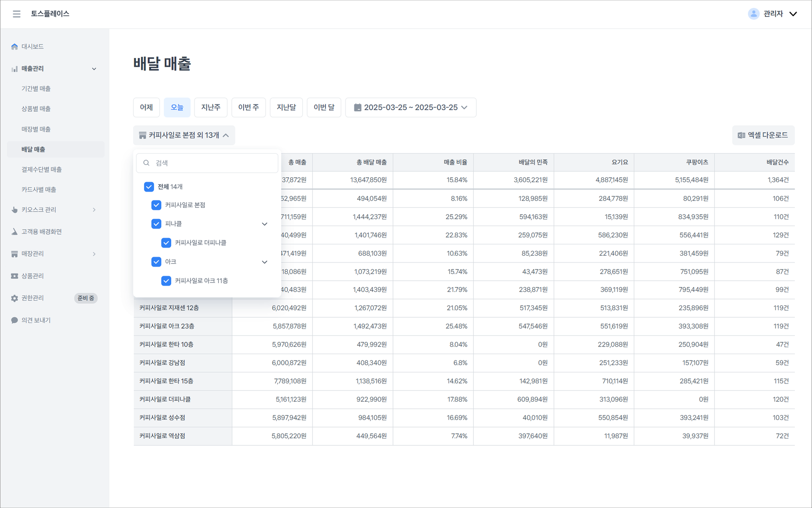Click the 준비 중 badge
812x508 pixels.
tap(86, 298)
